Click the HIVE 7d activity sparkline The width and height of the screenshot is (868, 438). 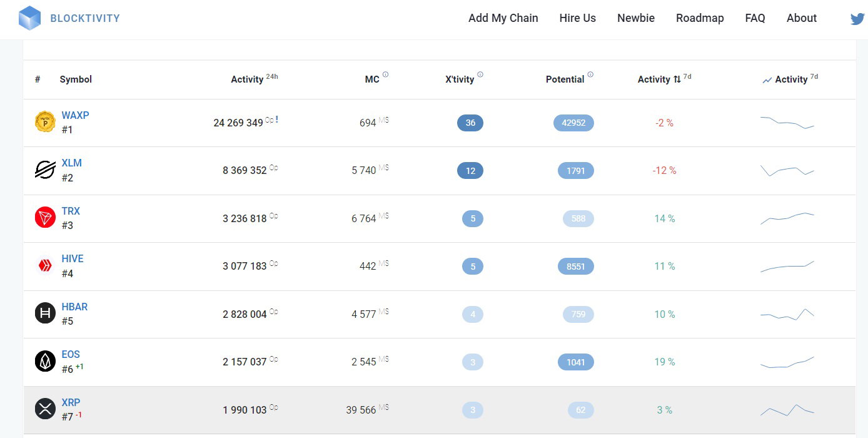[787, 267]
